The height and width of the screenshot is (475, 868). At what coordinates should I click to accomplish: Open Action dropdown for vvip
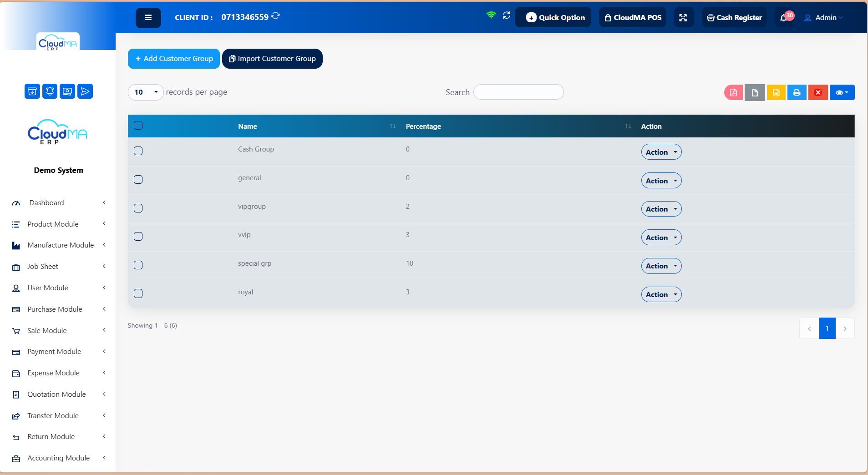pyautogui.click(x=661, y=237)
